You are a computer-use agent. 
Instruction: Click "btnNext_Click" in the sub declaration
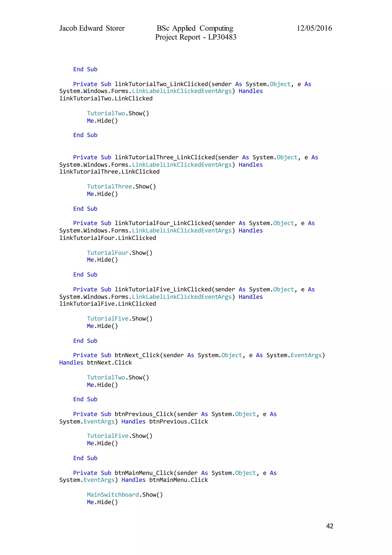(137, 355)
